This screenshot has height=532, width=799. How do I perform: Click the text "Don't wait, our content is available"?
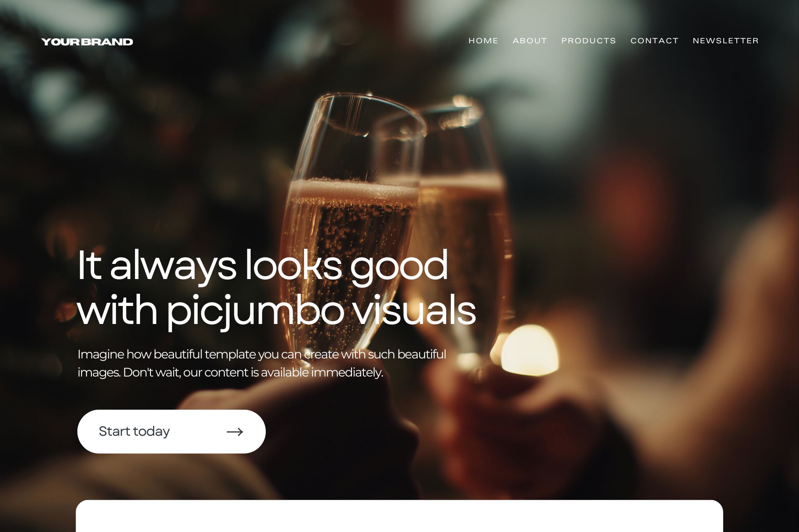(x=216, y=373)
